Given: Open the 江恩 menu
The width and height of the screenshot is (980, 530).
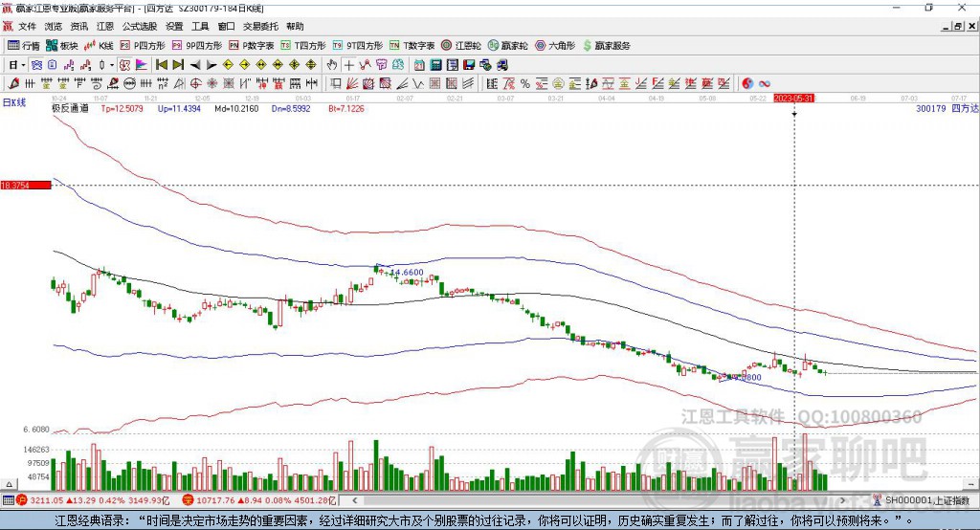Looking at the screenshot, I should (x=105, y=26).
